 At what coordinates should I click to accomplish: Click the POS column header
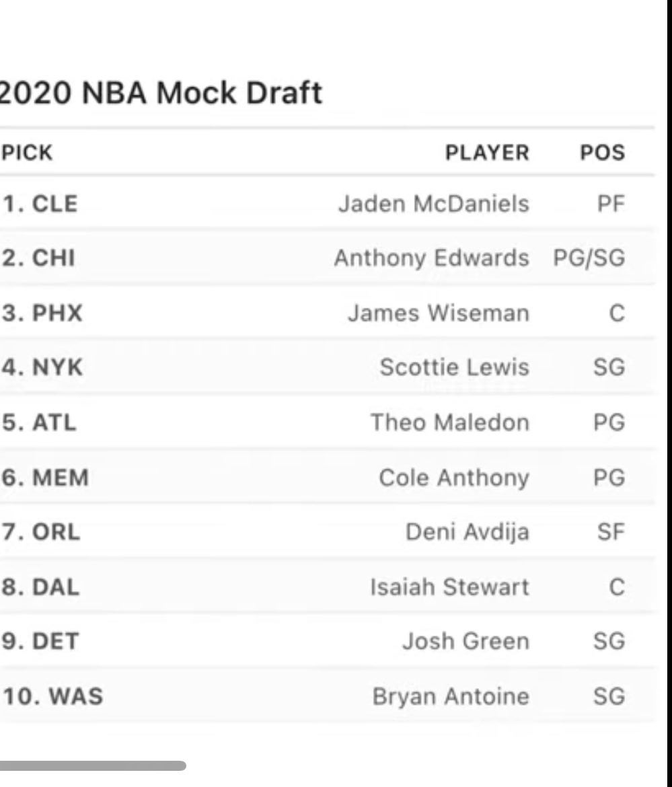click(602, 153)
